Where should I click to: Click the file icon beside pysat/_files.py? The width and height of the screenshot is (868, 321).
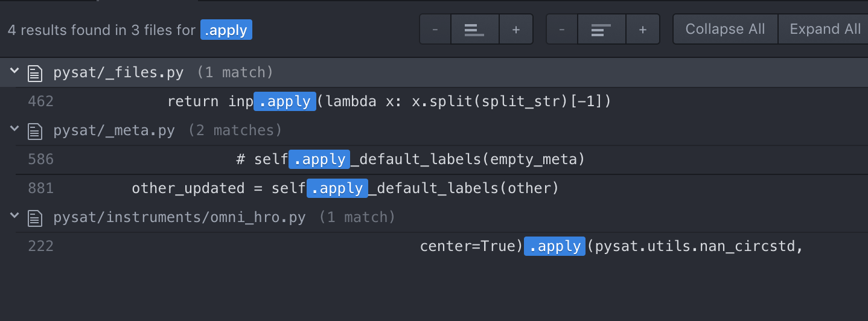click(x=35, y=73)
